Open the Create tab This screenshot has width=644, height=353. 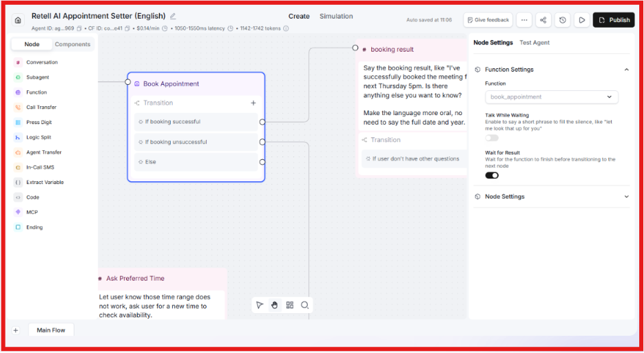(x=299, y=16)
